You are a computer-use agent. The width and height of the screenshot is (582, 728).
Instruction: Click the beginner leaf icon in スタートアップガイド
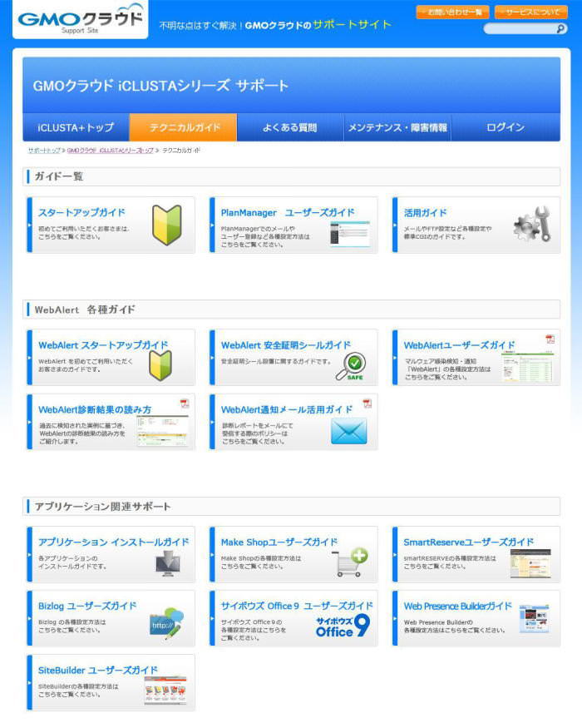[166, 225]
